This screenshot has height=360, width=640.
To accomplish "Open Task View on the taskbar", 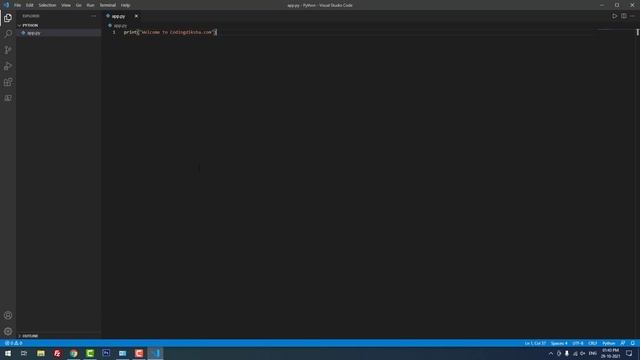I will pyautogui.click(x=24, y=353).
